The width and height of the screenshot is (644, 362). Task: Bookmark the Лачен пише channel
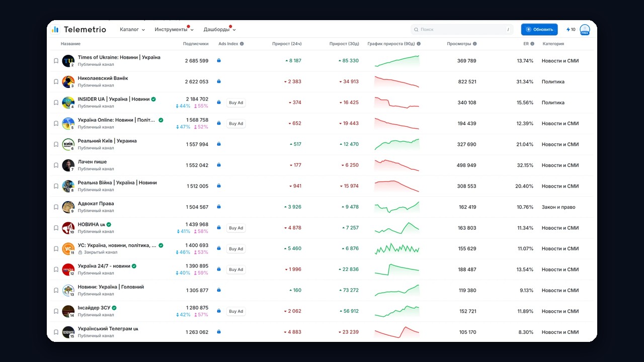point(56,165)
